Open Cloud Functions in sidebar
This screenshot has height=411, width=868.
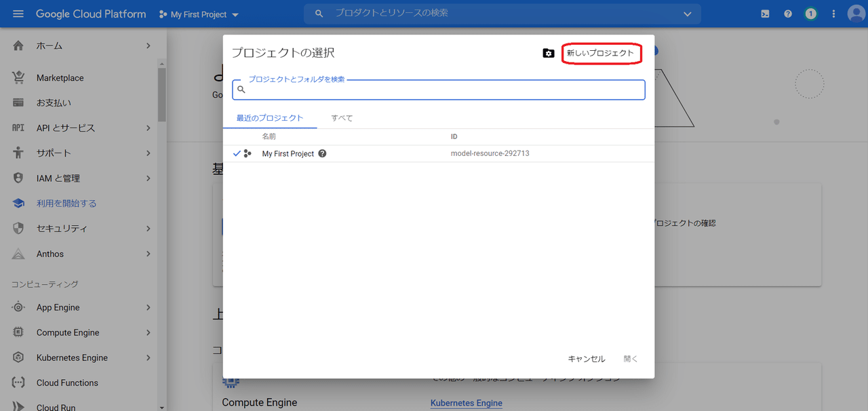(67, 383)
